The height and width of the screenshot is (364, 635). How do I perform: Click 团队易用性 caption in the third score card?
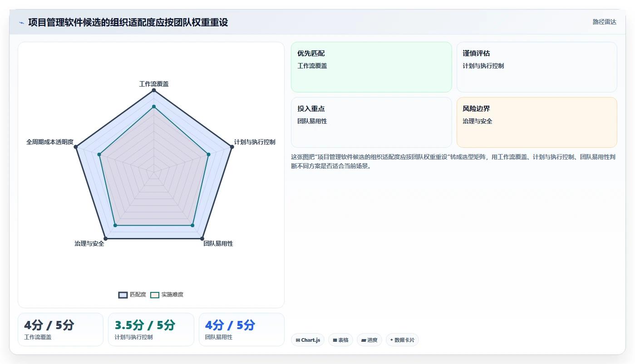219,337
